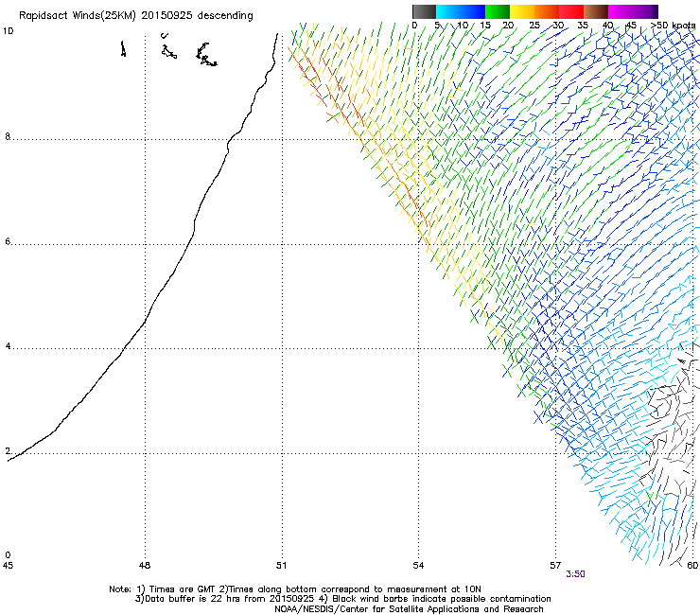Click the purple 3:50 time label
The image size is (700, 615).
[575, 574]
